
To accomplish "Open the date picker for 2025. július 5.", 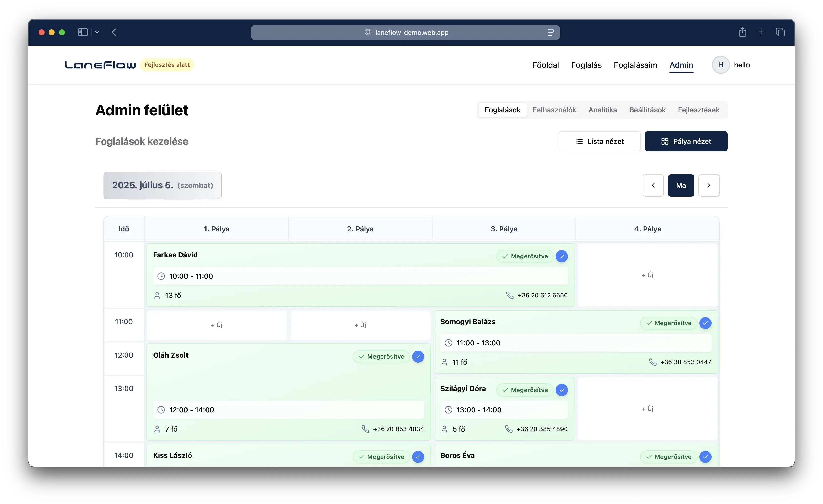I will click(162, 185).
